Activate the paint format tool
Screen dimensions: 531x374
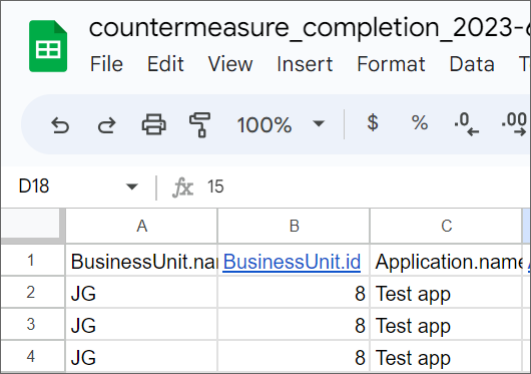200,125
